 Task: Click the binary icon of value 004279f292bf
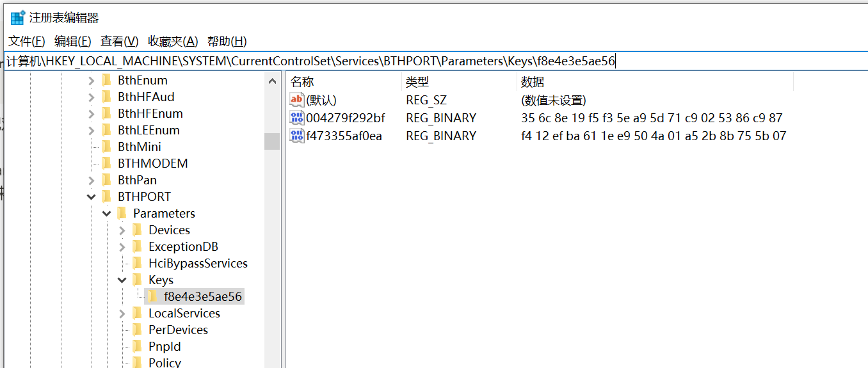point(297,118)
